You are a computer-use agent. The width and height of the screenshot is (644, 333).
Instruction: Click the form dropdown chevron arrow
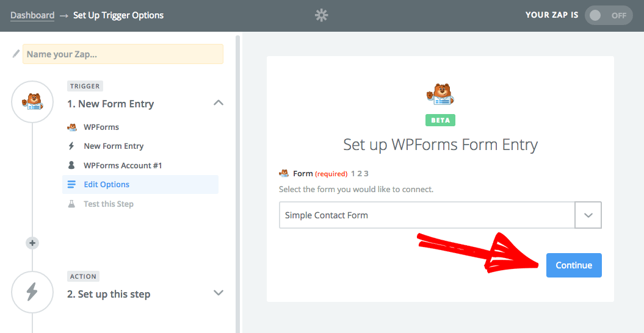click(588, 215)
